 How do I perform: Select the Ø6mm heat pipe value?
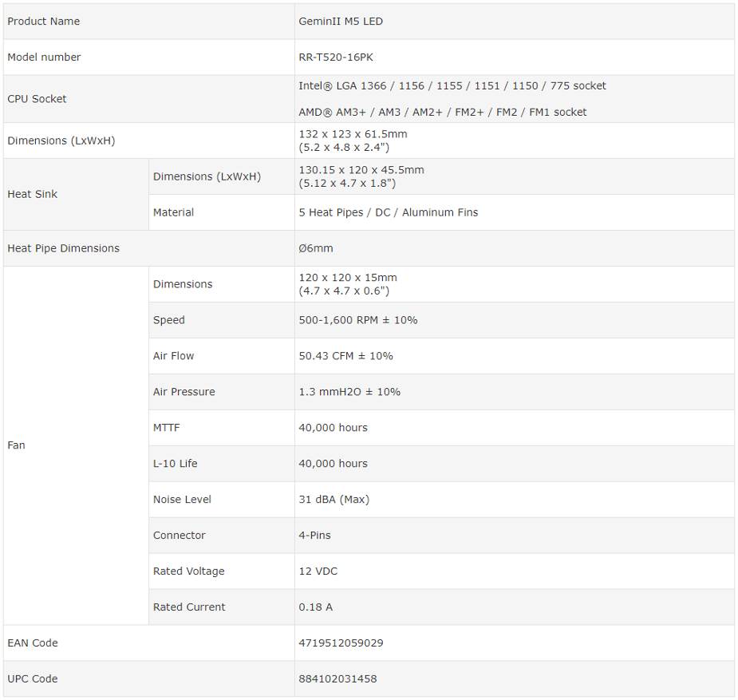[x=316, y=248]
